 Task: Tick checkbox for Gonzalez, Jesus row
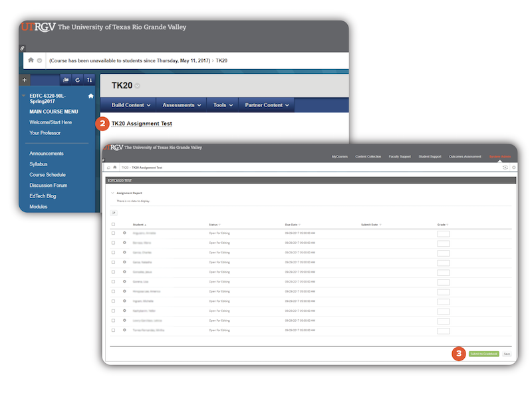coord(113,272)
